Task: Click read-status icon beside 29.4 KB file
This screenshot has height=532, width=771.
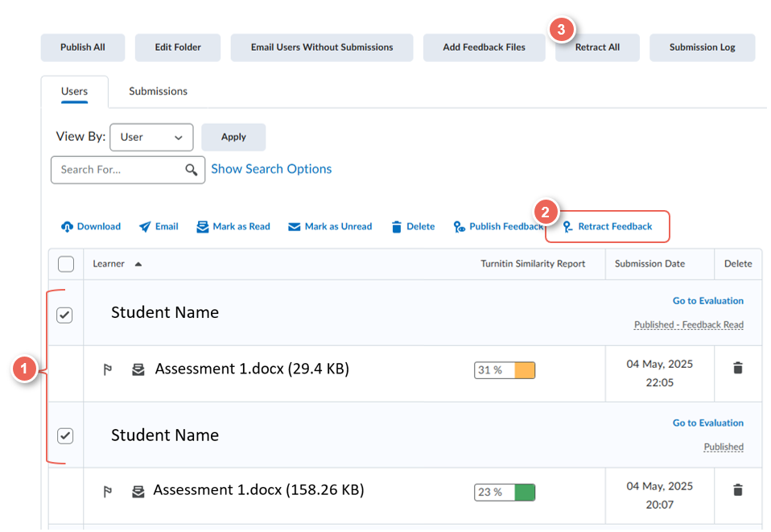Action: coord(138,369)
